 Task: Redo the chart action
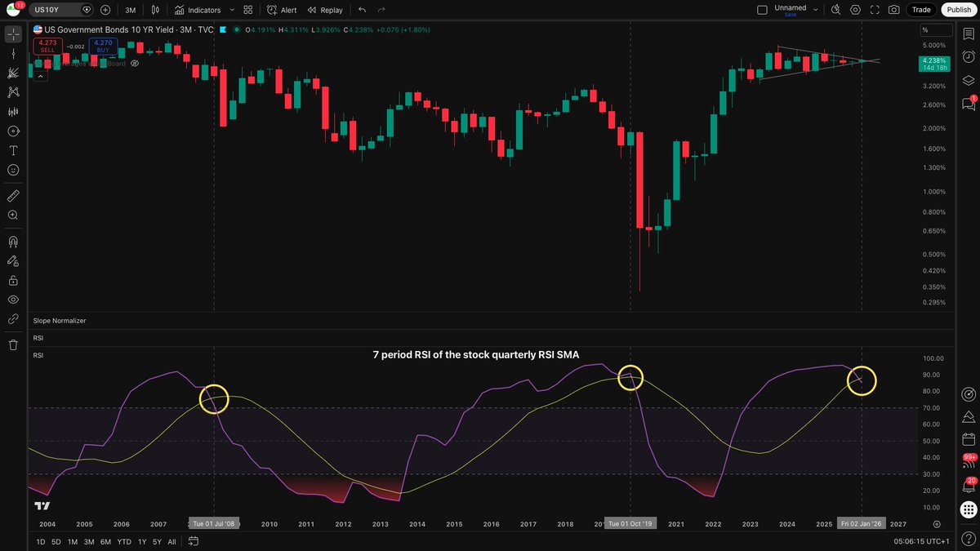click(x=381, y=10)
